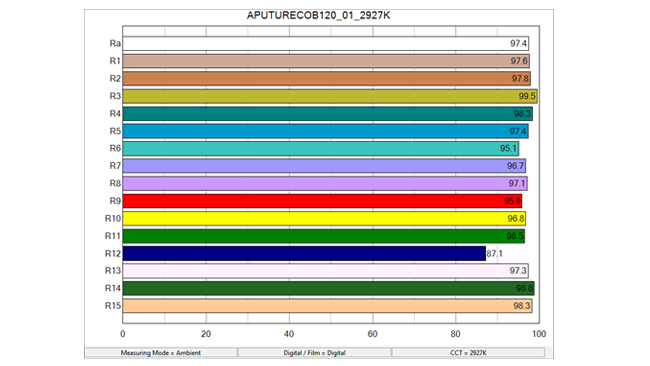
Task: Select the R4 teal bar
Action: point(327,114)
